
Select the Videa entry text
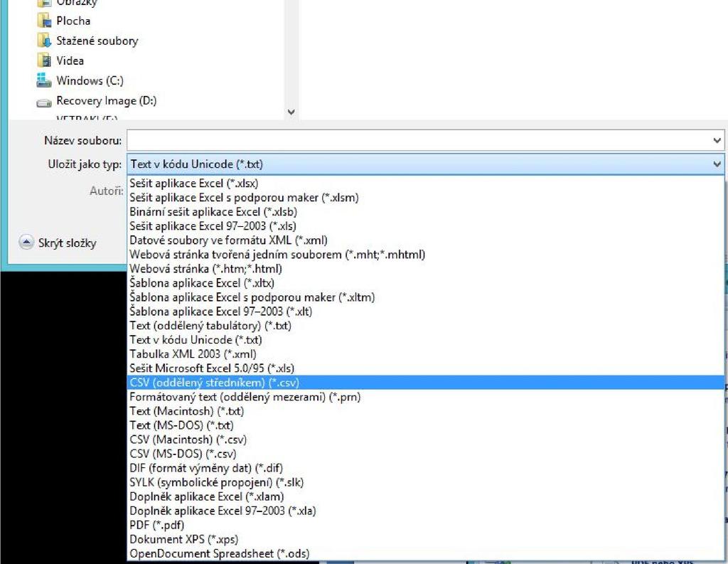pos(70,61)
